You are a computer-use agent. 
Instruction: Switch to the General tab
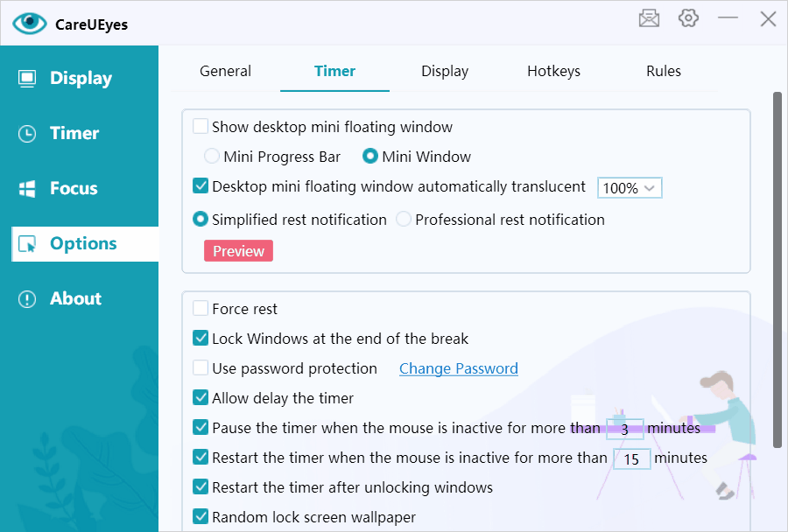point(225,72)
